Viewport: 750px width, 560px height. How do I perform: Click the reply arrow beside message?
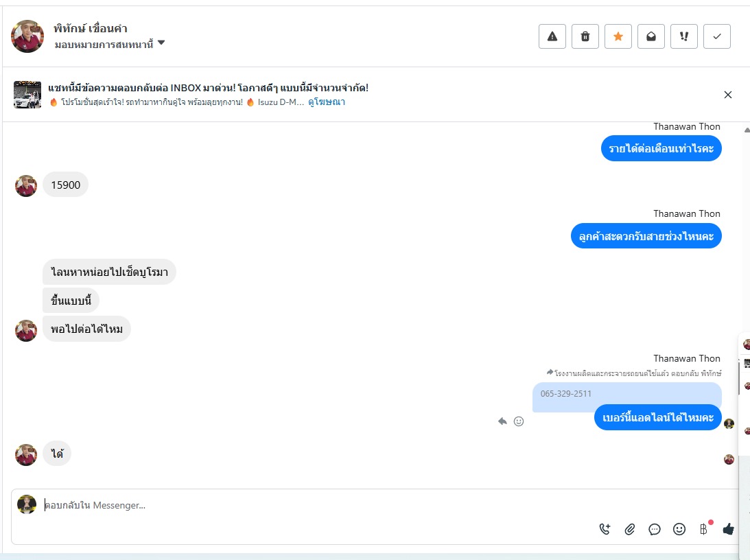[502, 421]
